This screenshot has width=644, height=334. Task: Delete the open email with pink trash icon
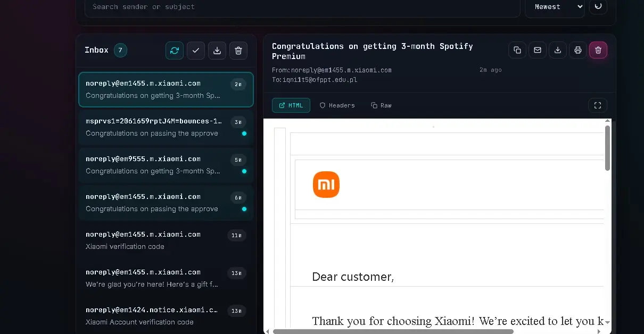[x=598, y=50]
